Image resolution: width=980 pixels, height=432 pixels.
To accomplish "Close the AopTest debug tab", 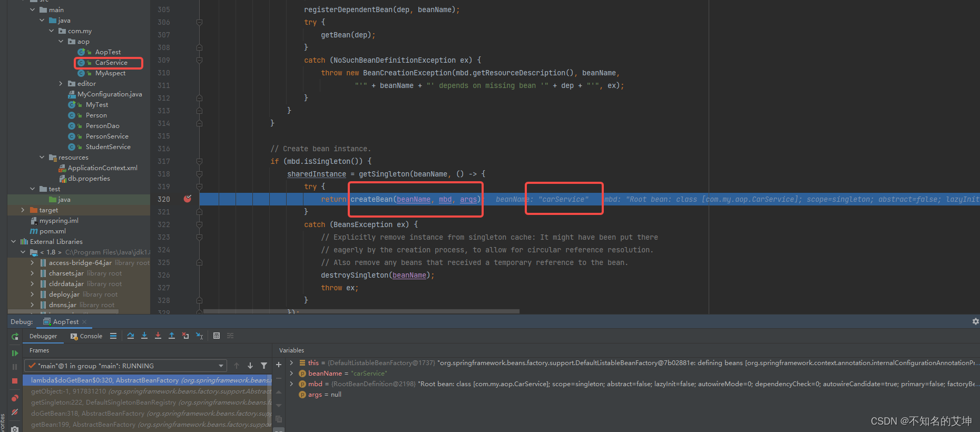I will pyautogui.click(x=84, y=321).
